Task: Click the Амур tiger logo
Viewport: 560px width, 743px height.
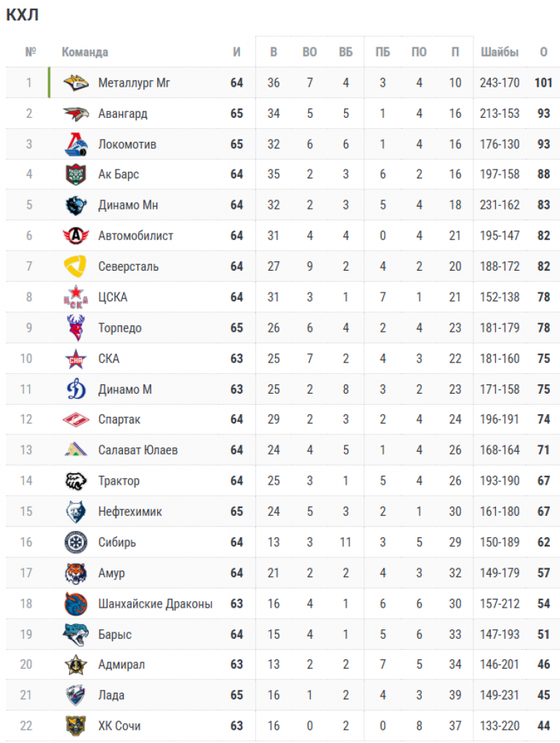Action: point(76,573)
